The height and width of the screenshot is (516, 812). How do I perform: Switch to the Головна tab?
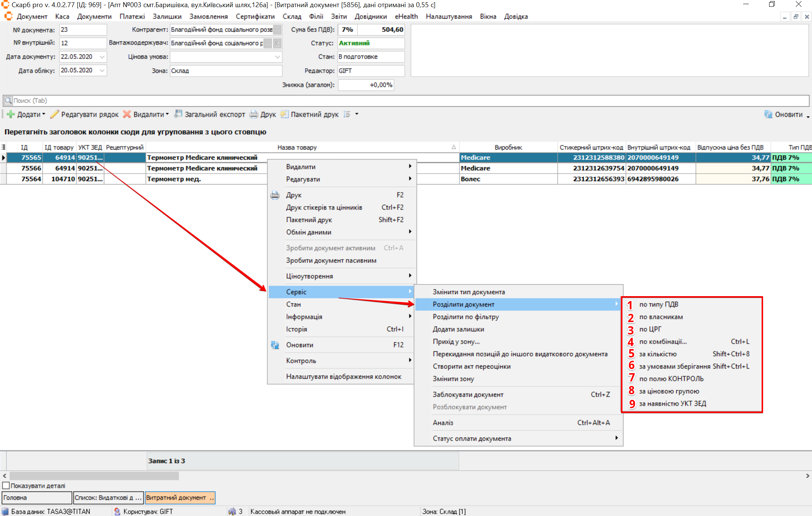pos(36,498)
